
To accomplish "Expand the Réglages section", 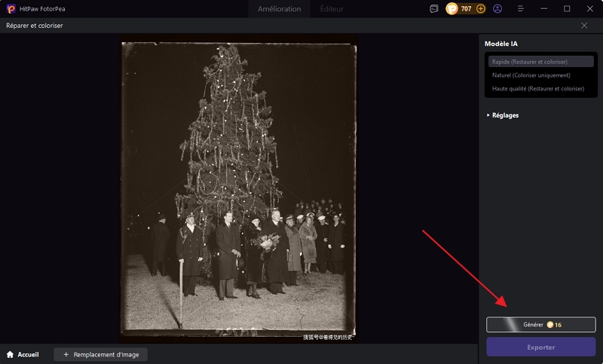I will click(x=503, y=115).
